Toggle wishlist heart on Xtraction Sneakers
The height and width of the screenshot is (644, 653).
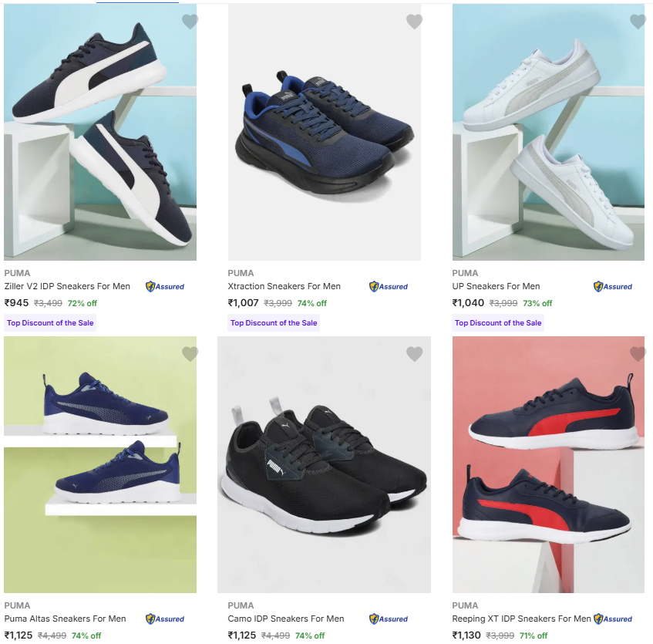[x=414, y=22]
